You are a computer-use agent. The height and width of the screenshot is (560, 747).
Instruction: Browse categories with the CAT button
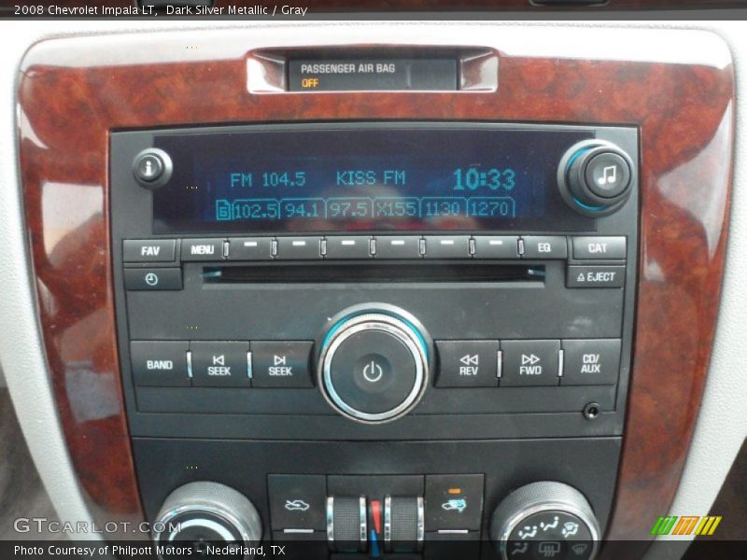click(599, 247)
